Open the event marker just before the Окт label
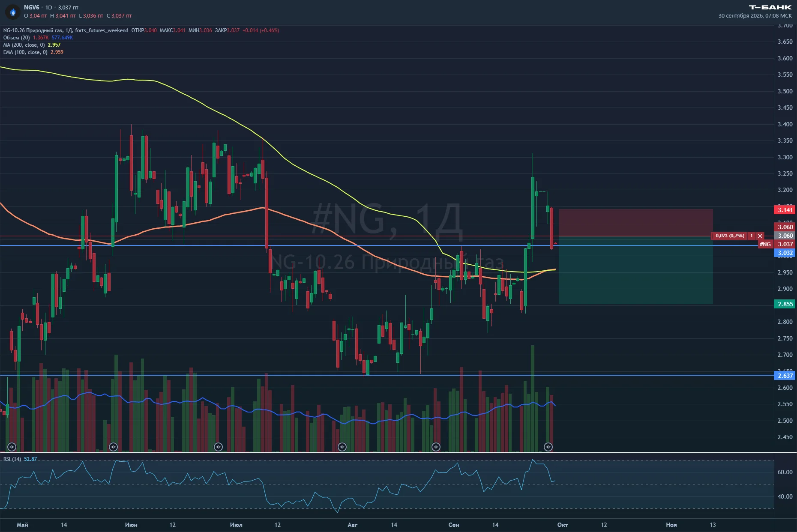 click(x=548, y=447)
